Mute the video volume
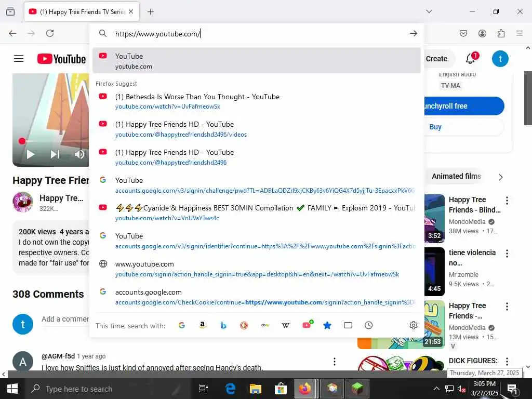The image size is (532, 399). point(79,154)
